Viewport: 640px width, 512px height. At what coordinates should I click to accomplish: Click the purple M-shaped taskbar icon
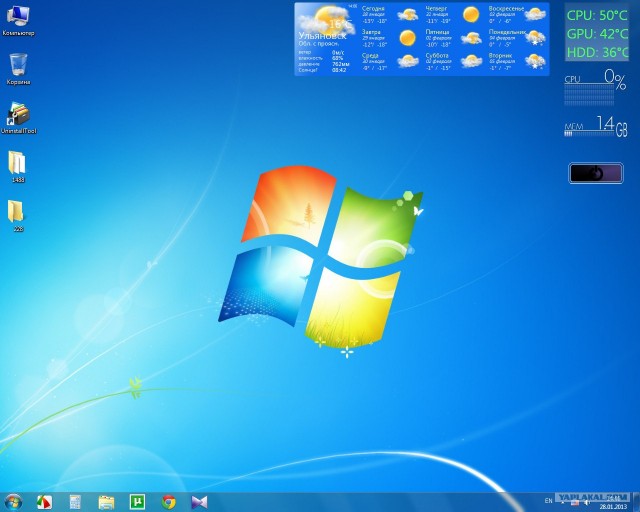click(x=200, y=501)
